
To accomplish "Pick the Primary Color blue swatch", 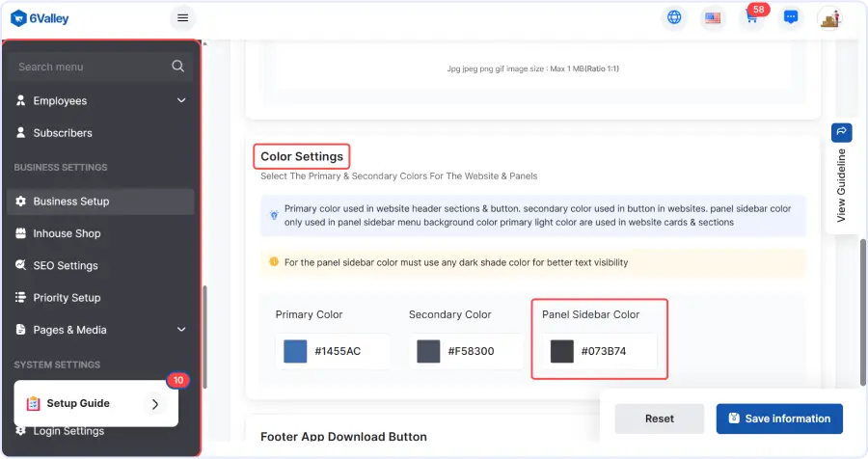I will pyautogui.click(x=295, y=351).
